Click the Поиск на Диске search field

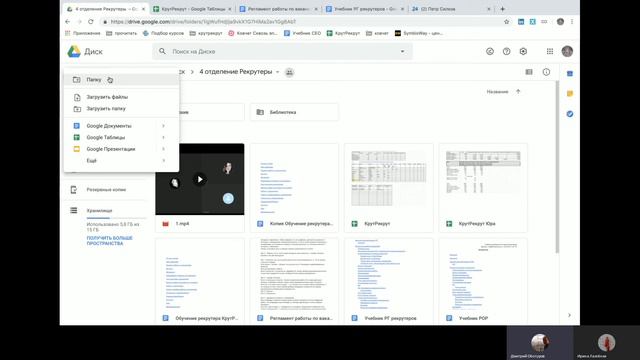[282, 51]
